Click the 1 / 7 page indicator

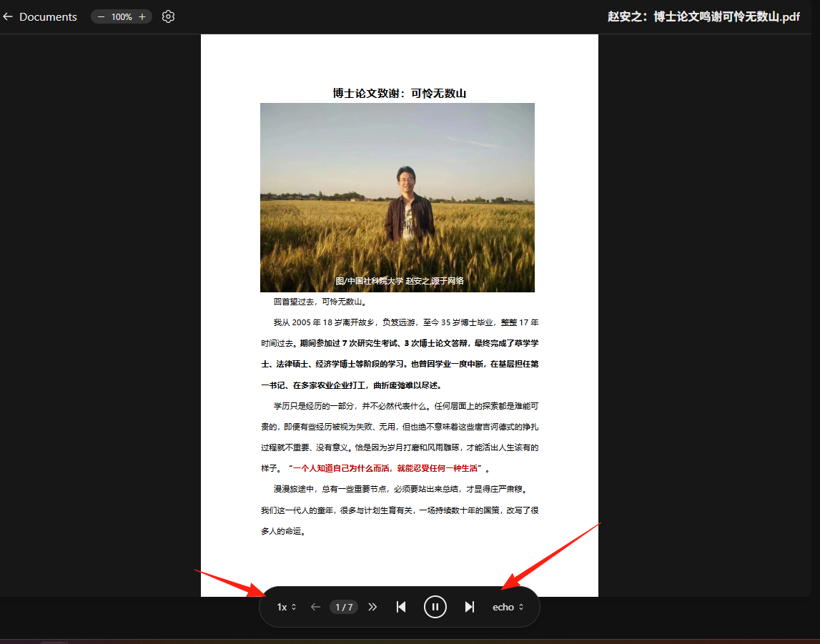coord(344,607)
